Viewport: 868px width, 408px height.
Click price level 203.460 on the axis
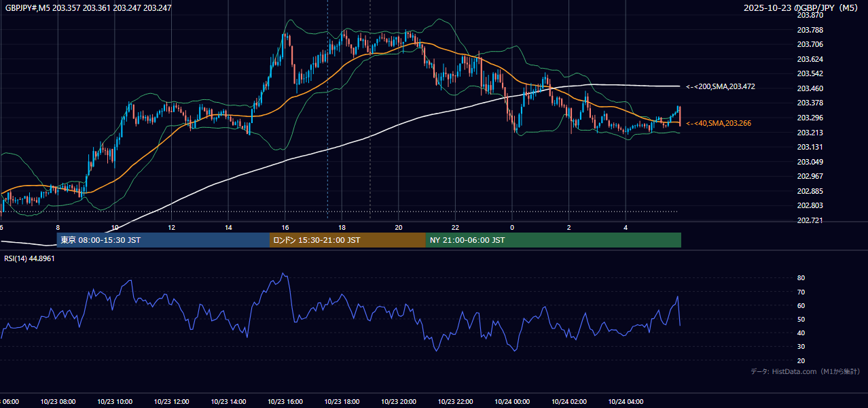tap(810, 88)
